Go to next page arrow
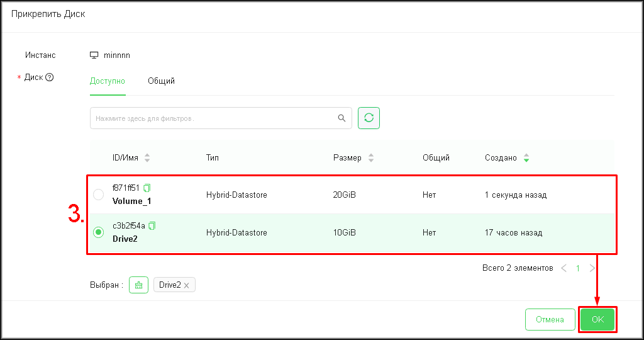The image size is (644, 340). pos(592,268)
